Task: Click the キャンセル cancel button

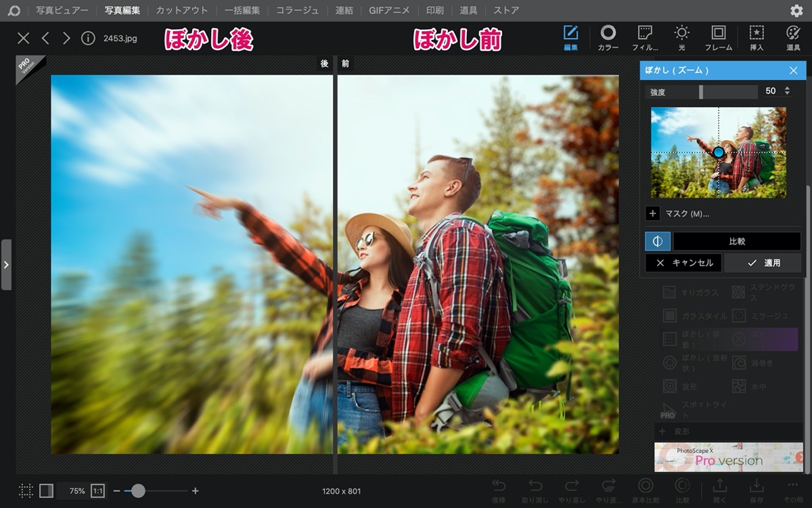Action: pos(683,263)
